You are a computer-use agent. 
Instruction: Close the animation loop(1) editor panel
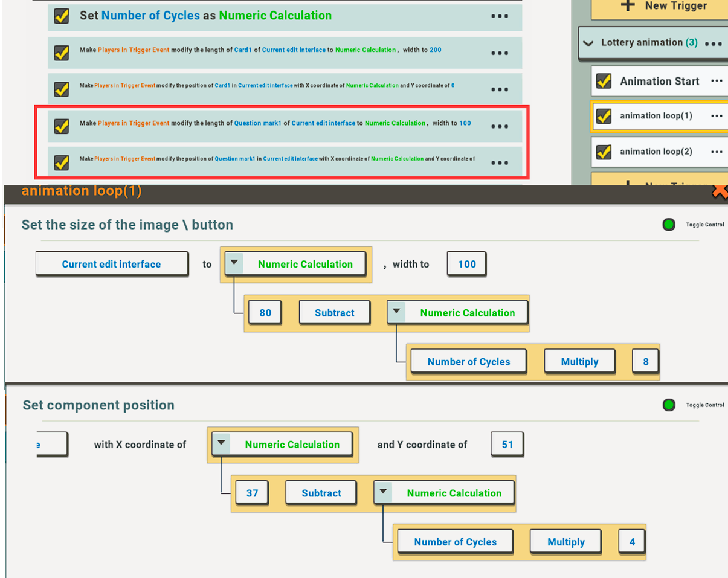coord(720,191)
